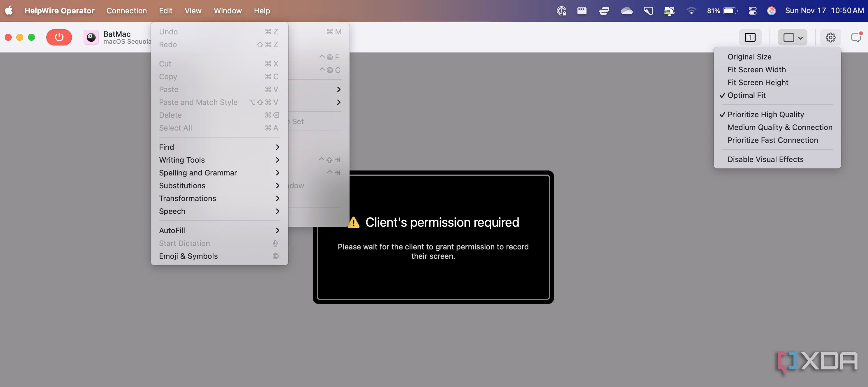The width and height of the screenshot is (868, 387).
Task: Select Disable Visual Effects
Action: [765, 159]
